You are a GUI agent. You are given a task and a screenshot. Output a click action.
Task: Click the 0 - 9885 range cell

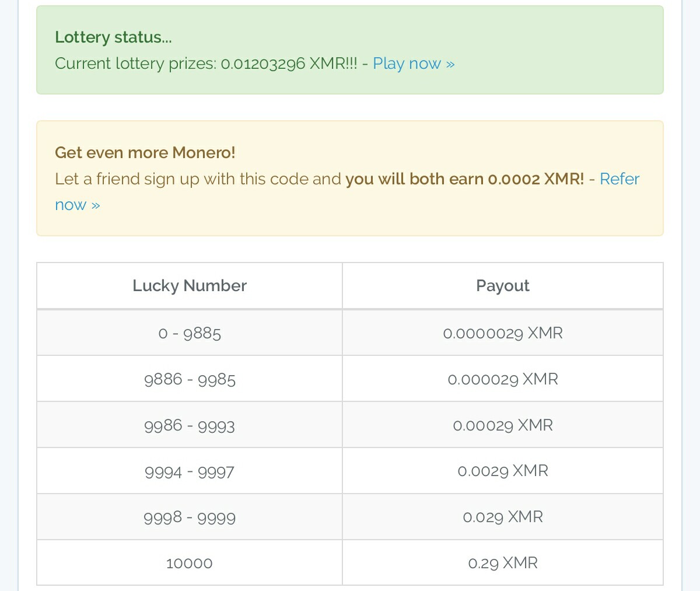[190, 333]
